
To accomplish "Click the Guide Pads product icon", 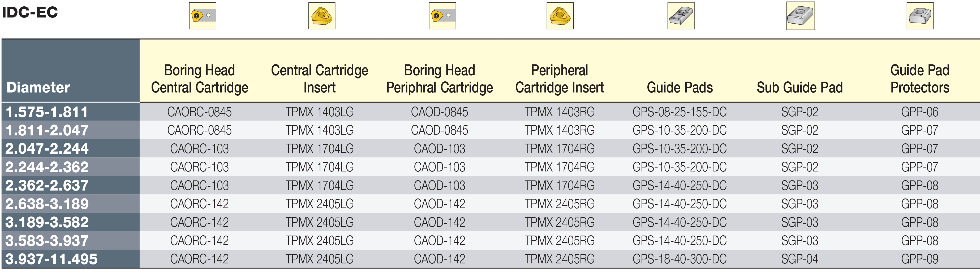I will click(681, 16).
